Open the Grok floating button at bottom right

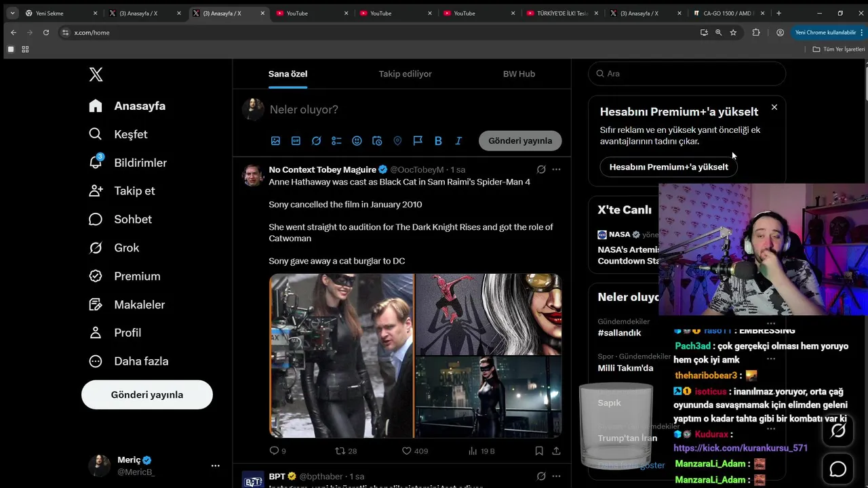pos(838,431)
